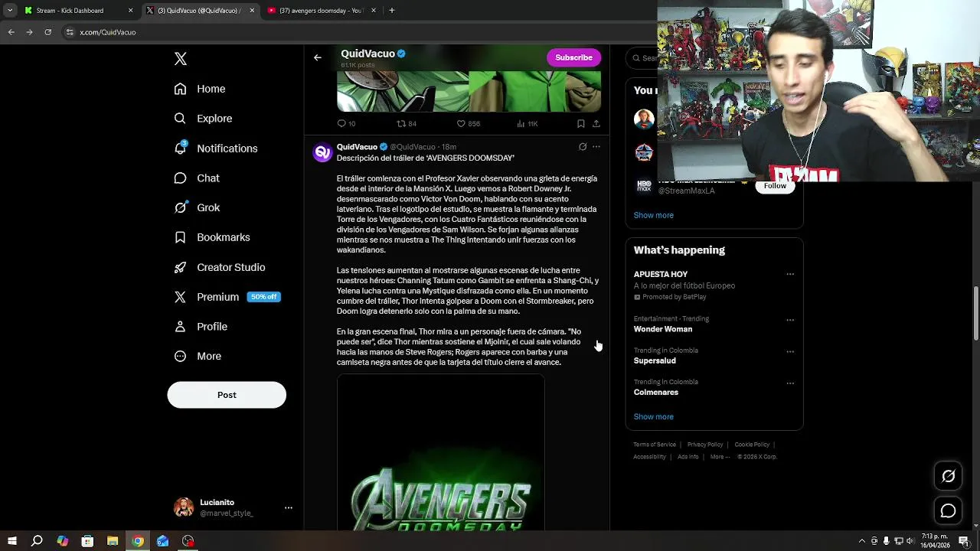Open the Ads info footer link
Screen dimensions: 980x551
click(688, 457)
